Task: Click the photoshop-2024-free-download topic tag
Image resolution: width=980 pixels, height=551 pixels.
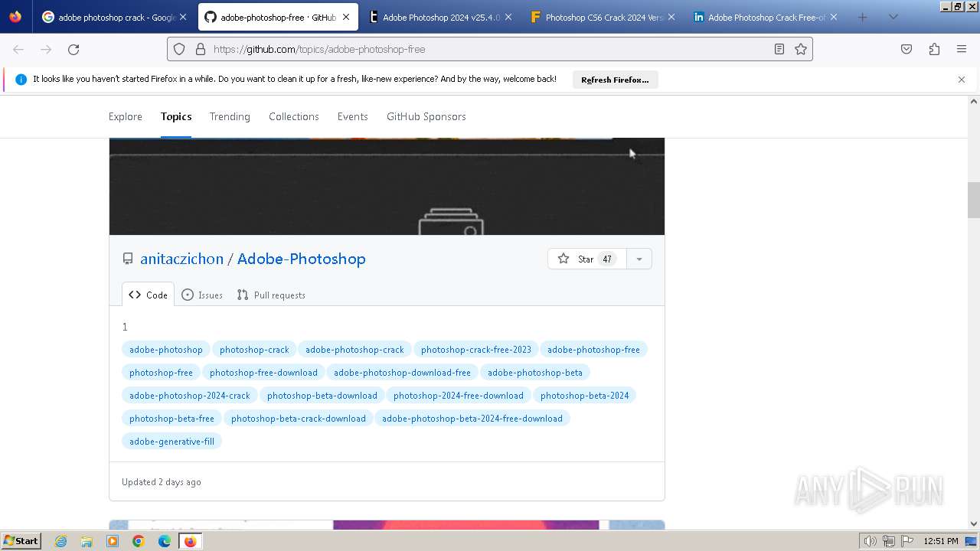Action: point(459,396)
